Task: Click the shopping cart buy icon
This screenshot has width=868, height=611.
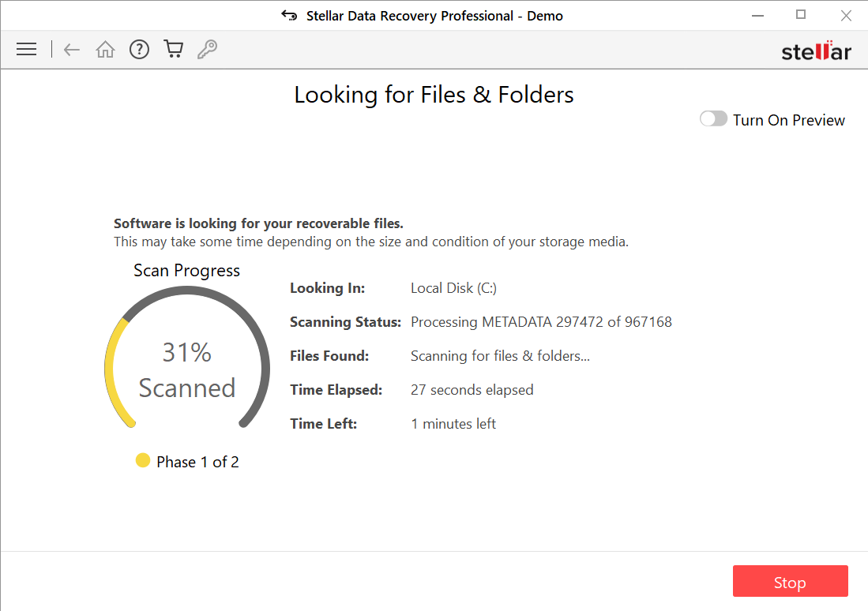Action: click(174, 50)
